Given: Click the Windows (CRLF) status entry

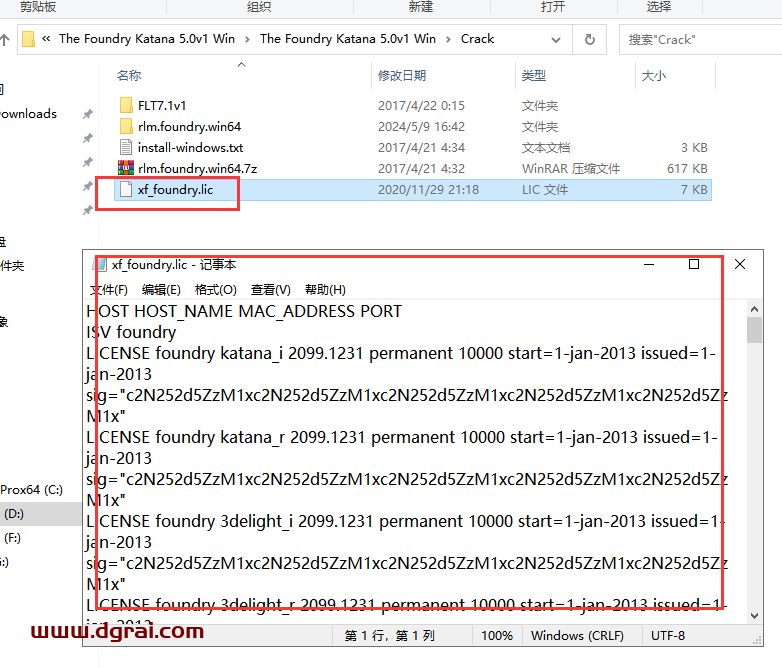Looking at the screenshot, I should point(578,636).
